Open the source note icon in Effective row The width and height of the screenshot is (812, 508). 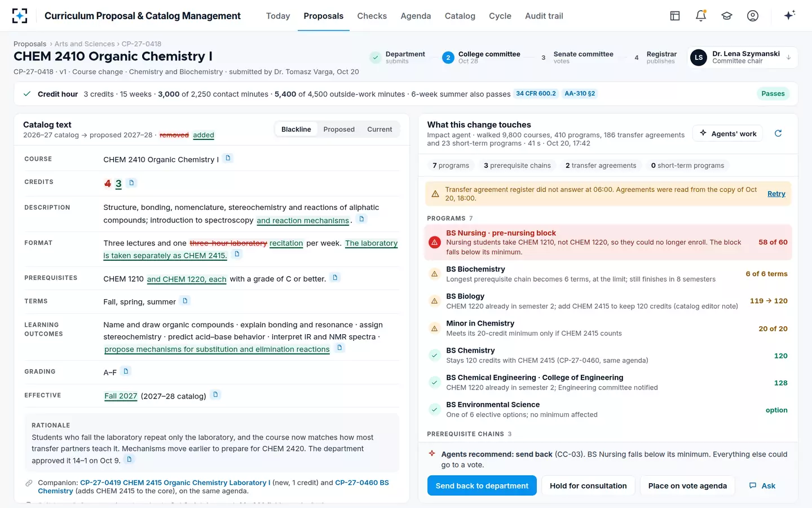coord(215,395)
